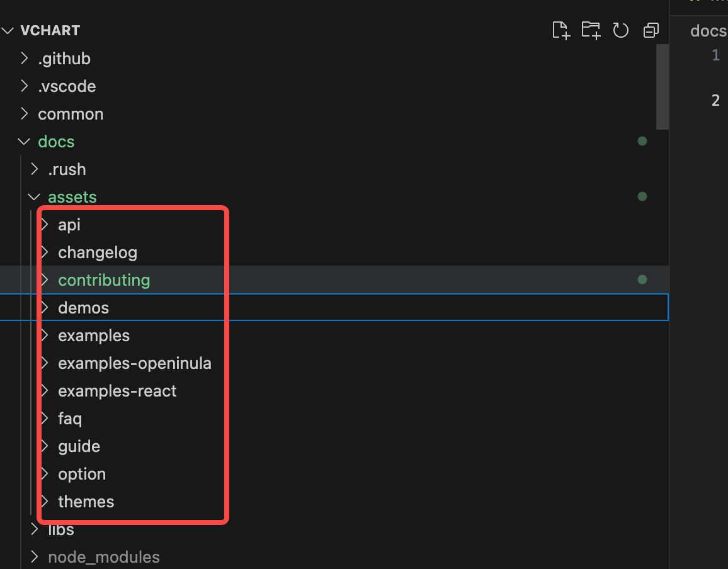Click the explorer vertical scrollbar thumb
The image size is (728, 569).
(x=662, y=87)
